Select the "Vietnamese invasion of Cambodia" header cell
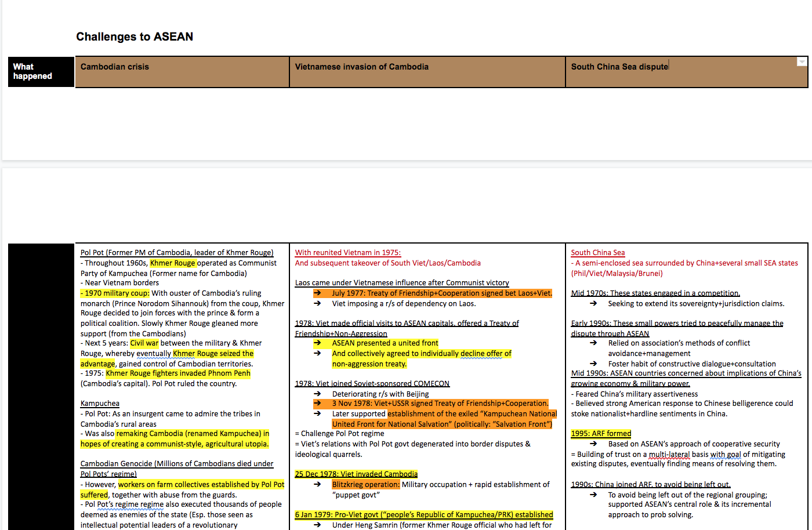This screenshot has width=812, height=530. tap(362, 66)
